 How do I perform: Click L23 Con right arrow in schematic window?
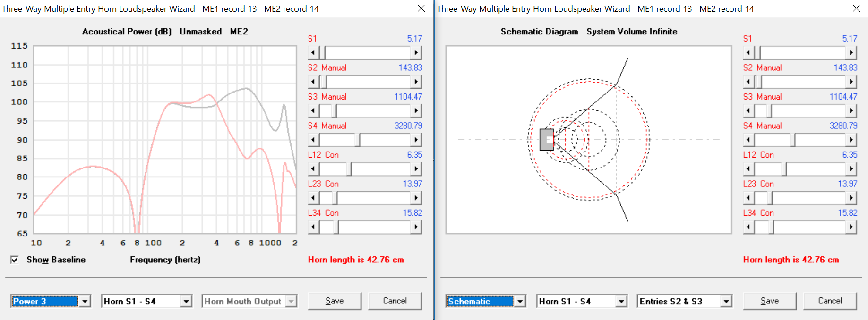pos(851,198)
